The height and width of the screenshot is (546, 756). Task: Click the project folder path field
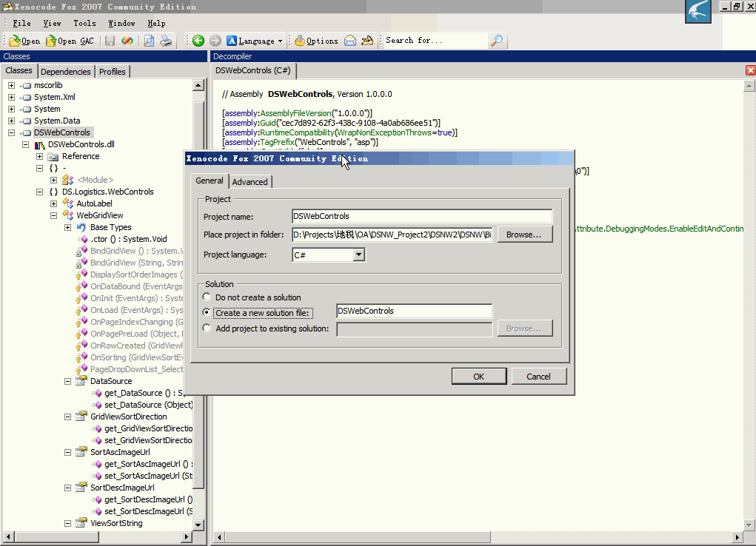(x=392, y=235)
